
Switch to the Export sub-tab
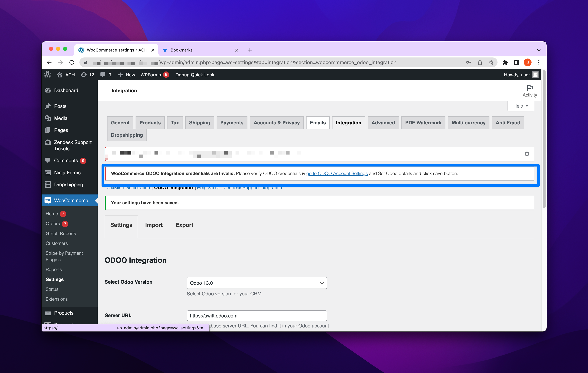[x=184, y=225]
